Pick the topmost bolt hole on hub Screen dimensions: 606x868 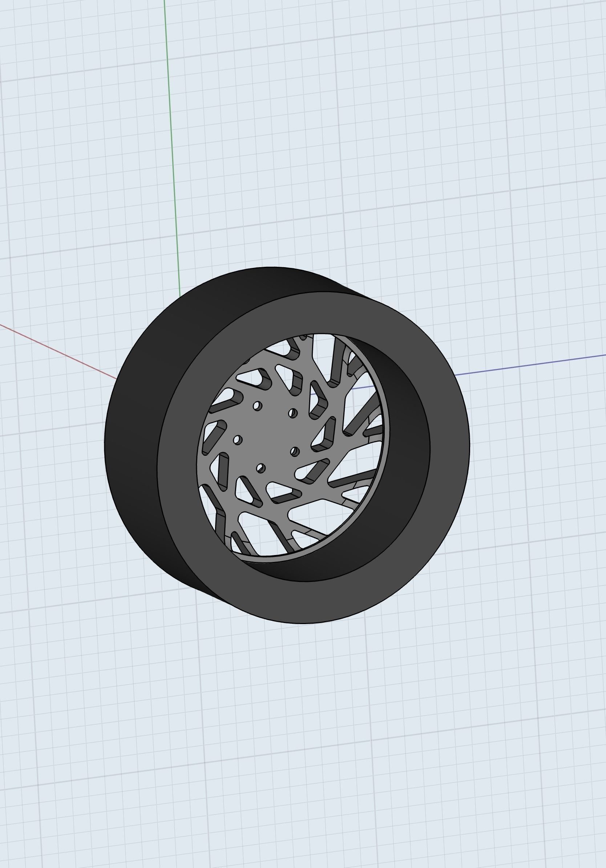click(x=257, y=406)
